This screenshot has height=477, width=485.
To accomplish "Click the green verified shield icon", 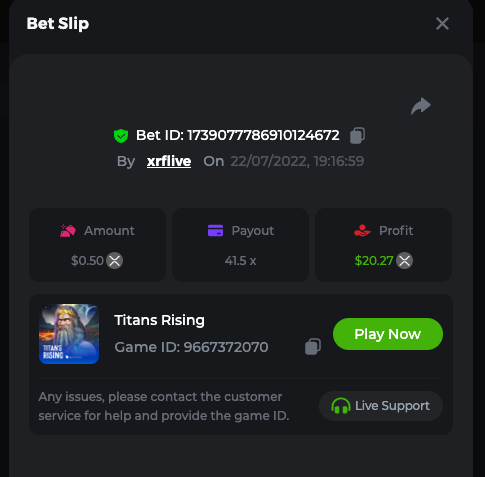I will [121, 136].
